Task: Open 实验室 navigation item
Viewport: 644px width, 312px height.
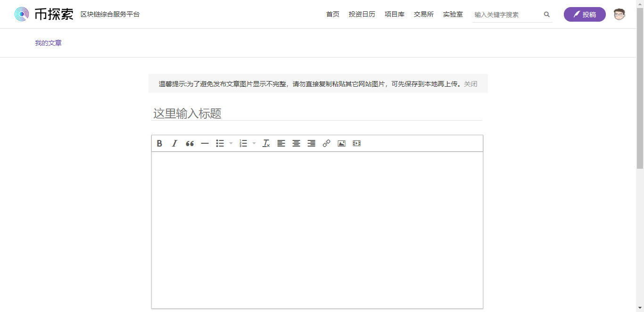Action: [453, 14]
